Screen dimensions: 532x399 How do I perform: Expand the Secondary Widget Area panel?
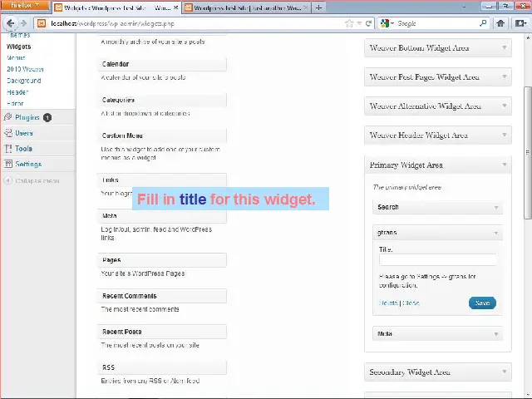click(505, 372)
